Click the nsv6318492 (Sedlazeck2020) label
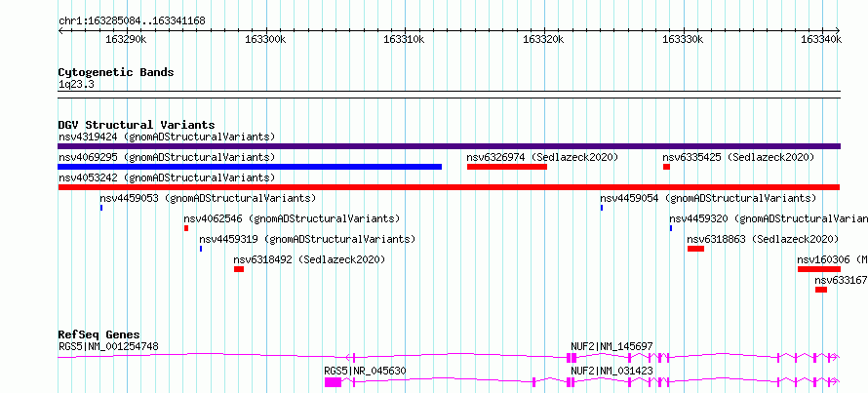Screen dimensions: 868x393 pos(309,259)
